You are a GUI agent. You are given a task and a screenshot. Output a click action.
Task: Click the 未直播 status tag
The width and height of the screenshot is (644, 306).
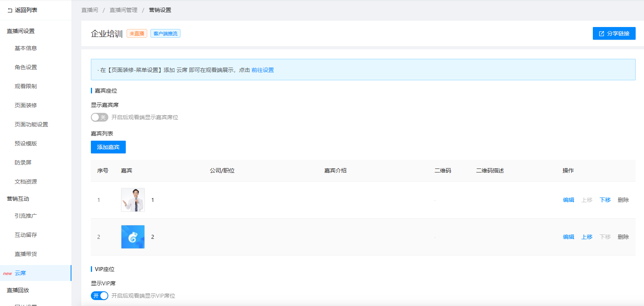coord(137,34)
